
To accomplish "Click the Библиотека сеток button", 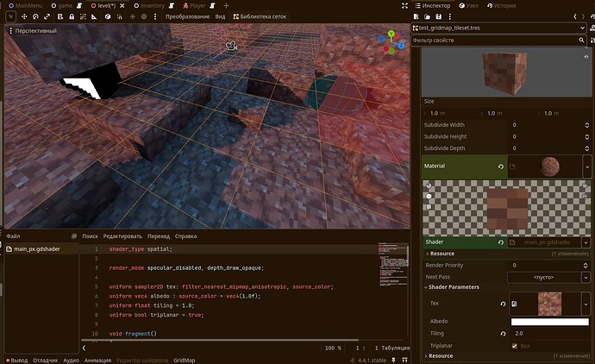I will click(260, 16).
